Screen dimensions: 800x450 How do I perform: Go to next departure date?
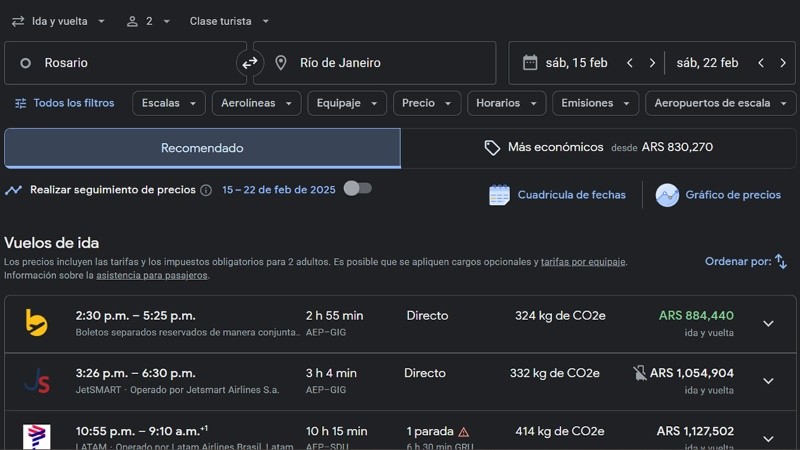tap(652, 63)
